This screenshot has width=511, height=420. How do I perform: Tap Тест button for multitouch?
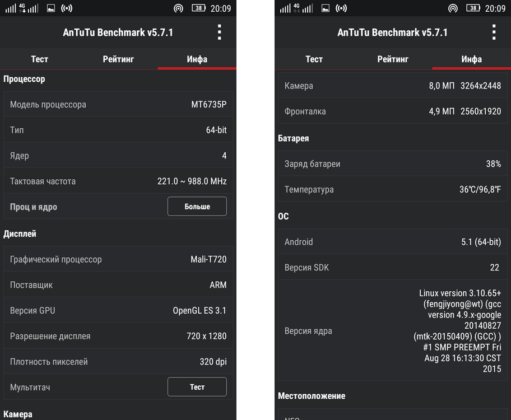point(197,387)
